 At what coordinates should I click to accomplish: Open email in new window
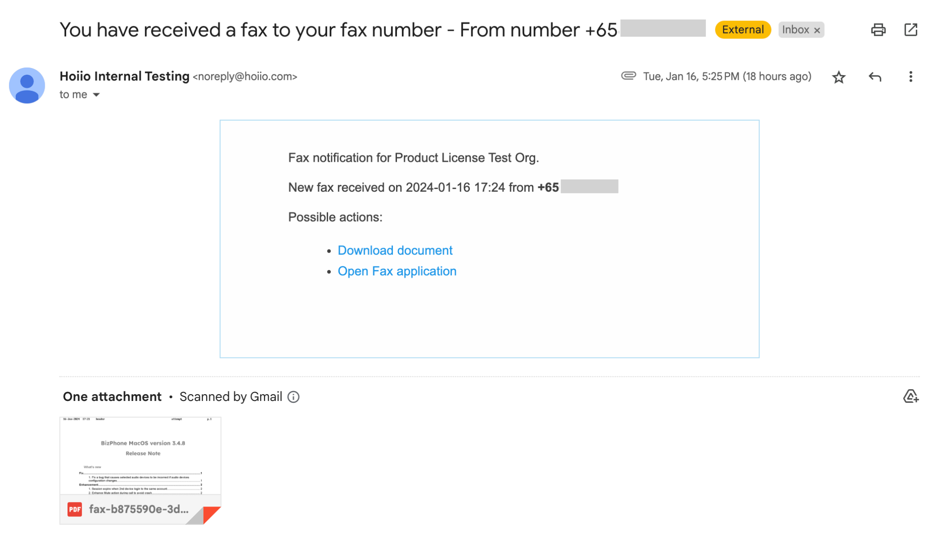910,30
